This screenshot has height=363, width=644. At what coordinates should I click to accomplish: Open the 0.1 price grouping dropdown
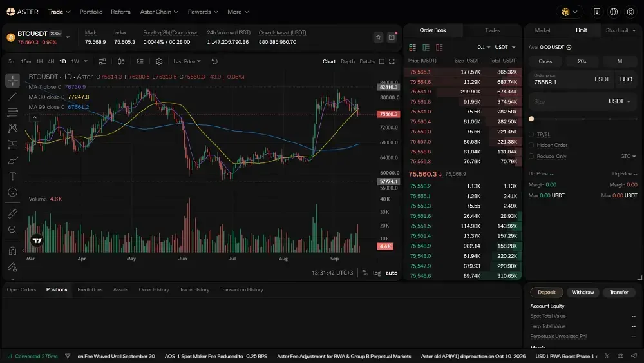[x=484, y=47]
